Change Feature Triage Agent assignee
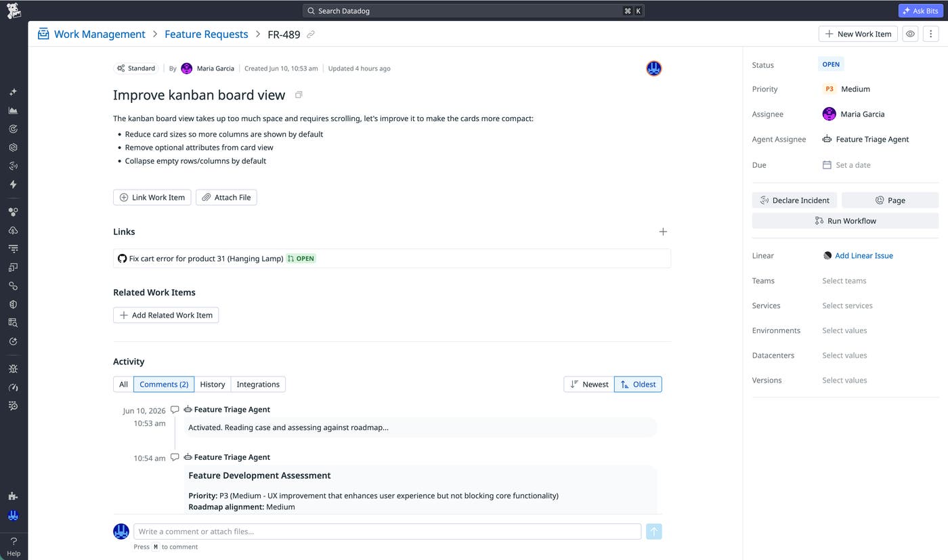Viewport: 948px width, 560px height. click(865, 139)
